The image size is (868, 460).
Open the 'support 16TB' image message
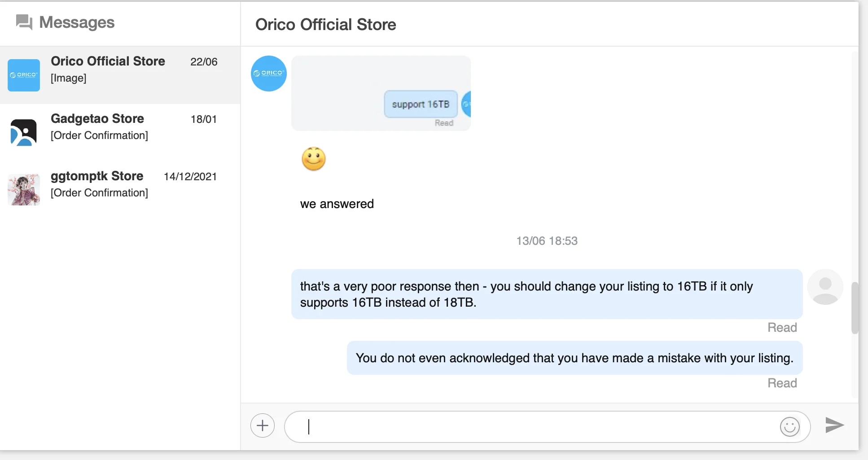coord(381,93)
